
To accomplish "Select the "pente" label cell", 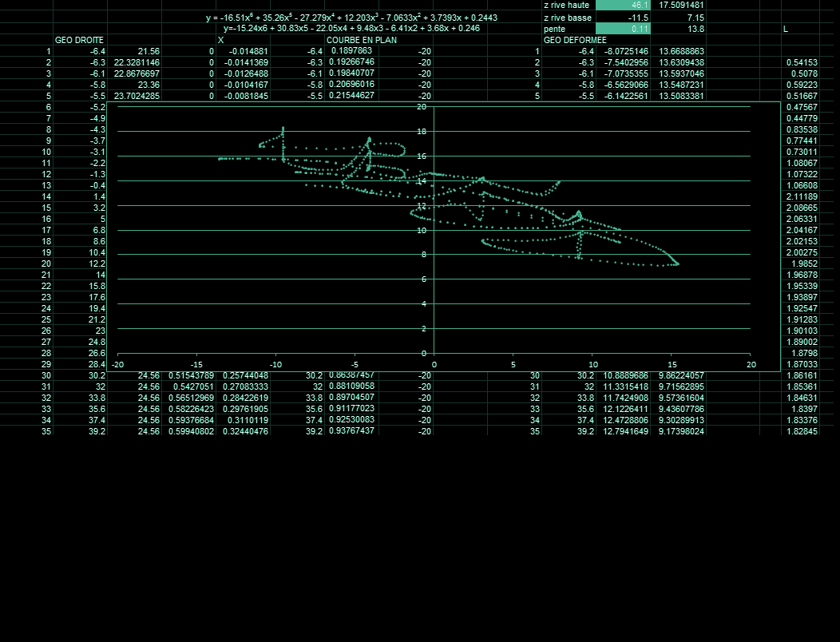I will [x=569, y=29].
